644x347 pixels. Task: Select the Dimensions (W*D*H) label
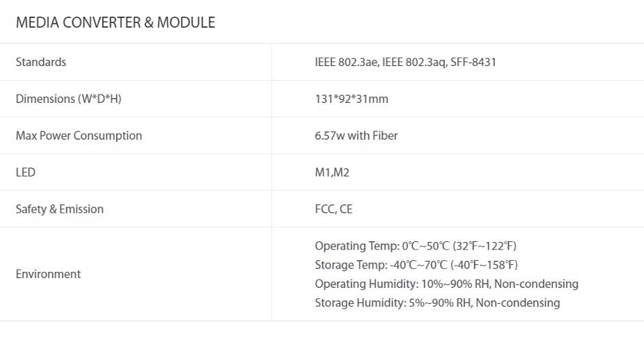click(x=69, y=99)
